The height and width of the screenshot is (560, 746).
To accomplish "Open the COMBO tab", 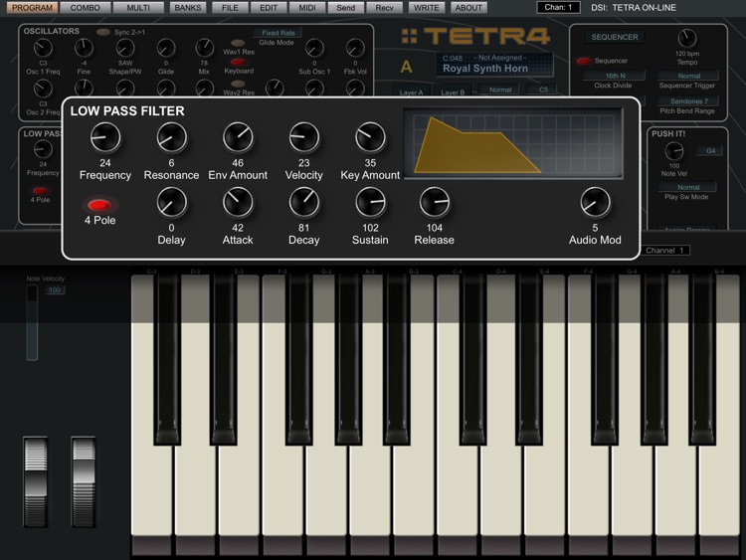I will (x=86, y=8).
